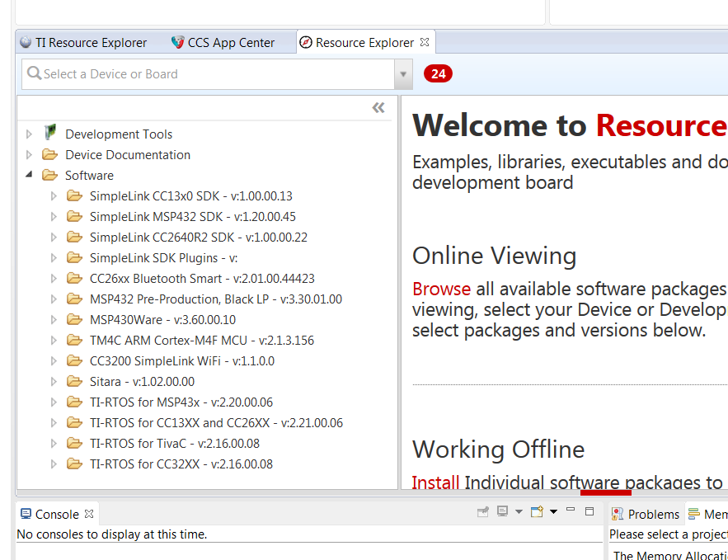Viewport: 728px width, 560px height.
Task: Select TI-RTOS for CC13XX and CC26XX item
Action: (x=216, y=423)
